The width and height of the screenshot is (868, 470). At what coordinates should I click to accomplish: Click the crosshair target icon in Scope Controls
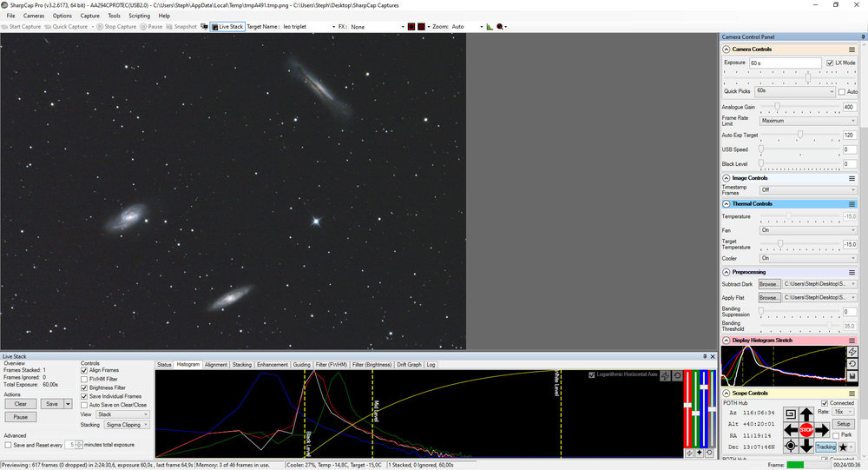pyautogui.click(x=791, y=446)
